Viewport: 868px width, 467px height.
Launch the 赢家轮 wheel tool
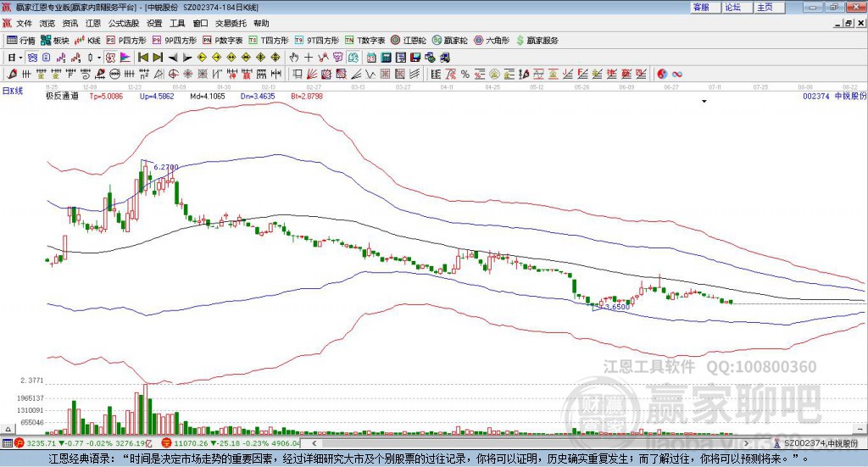pyautogui.click(x=449, y=41)
